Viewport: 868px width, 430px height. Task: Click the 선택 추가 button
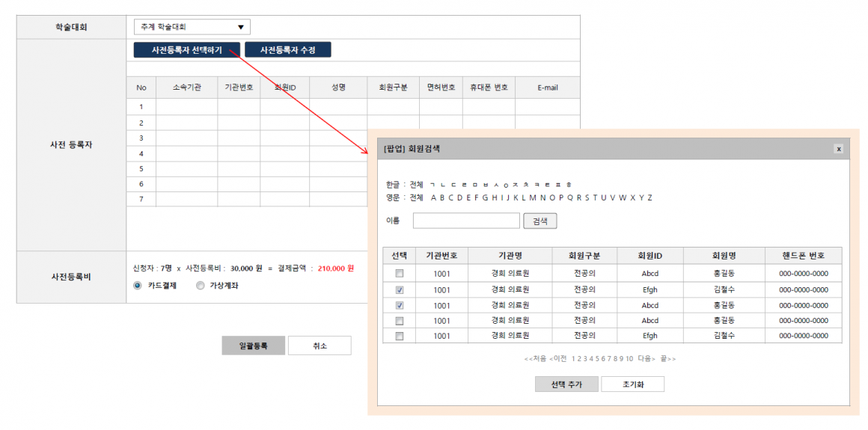pyautogui.click(x=566, y=384)
